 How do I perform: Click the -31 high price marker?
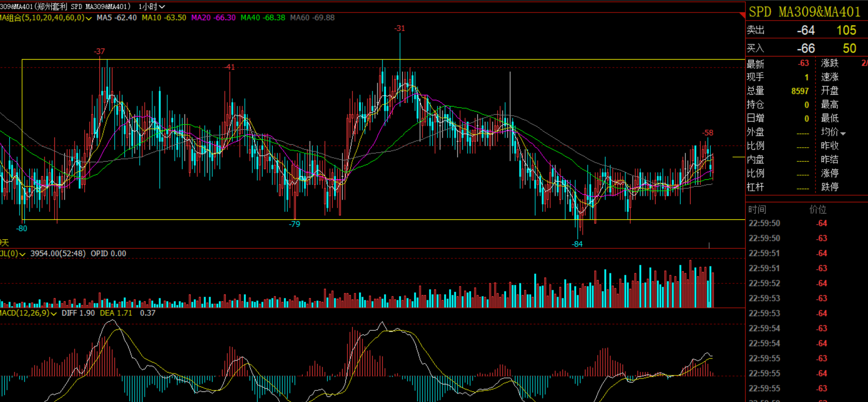click(x=399, y=29)
